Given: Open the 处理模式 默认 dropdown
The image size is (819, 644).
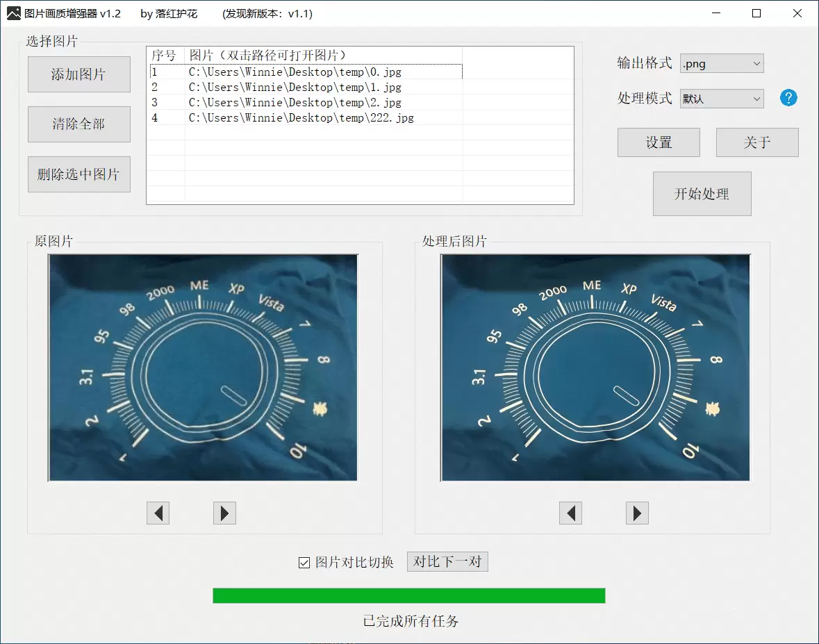Looking at the screenshot, I should [722, 99].
